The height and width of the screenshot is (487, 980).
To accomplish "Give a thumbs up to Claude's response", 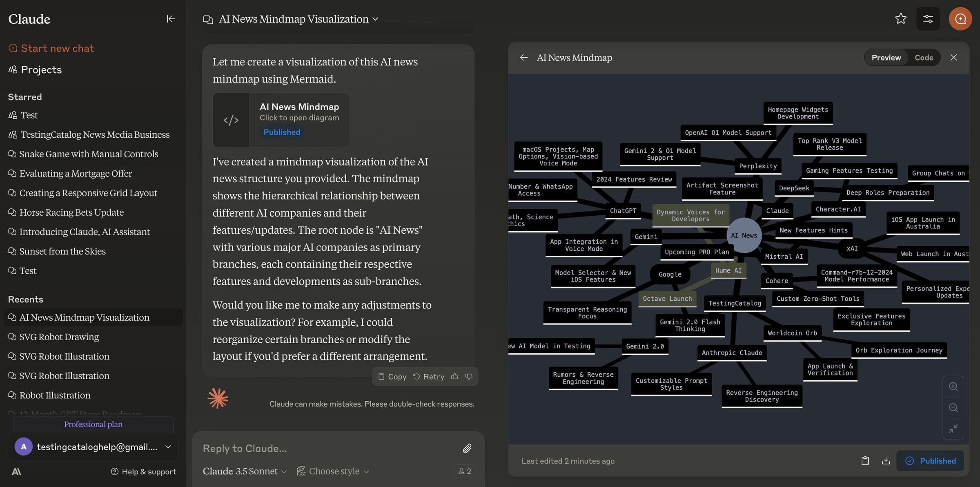I will [x=454, y=376].
